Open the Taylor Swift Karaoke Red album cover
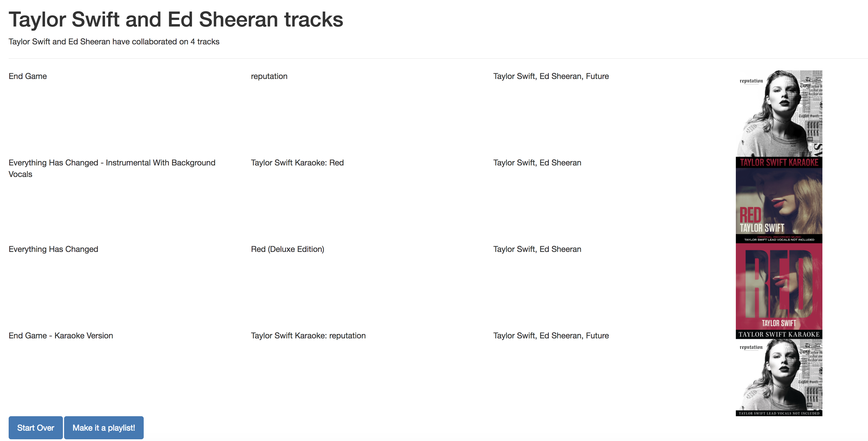Viewport: 868px width, 441px height. tap(779, 200)
